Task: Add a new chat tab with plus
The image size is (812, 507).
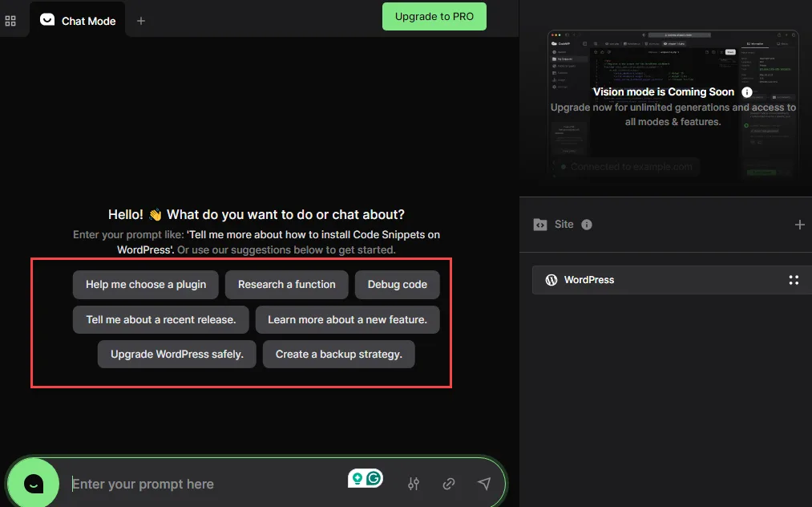Action: click(x=141, y=21)
